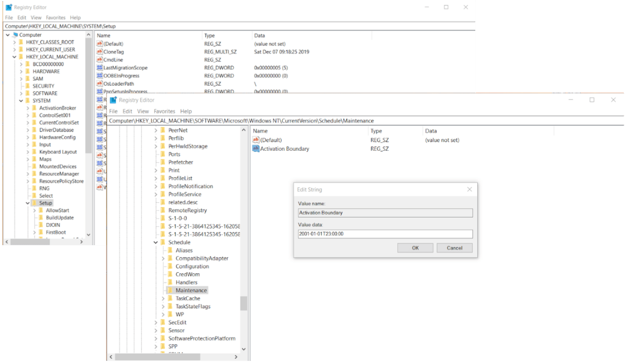The width and height of the screenshot is (628, 364).
Task: Collapse the Schedule key branch
Action: pos(155,241)
